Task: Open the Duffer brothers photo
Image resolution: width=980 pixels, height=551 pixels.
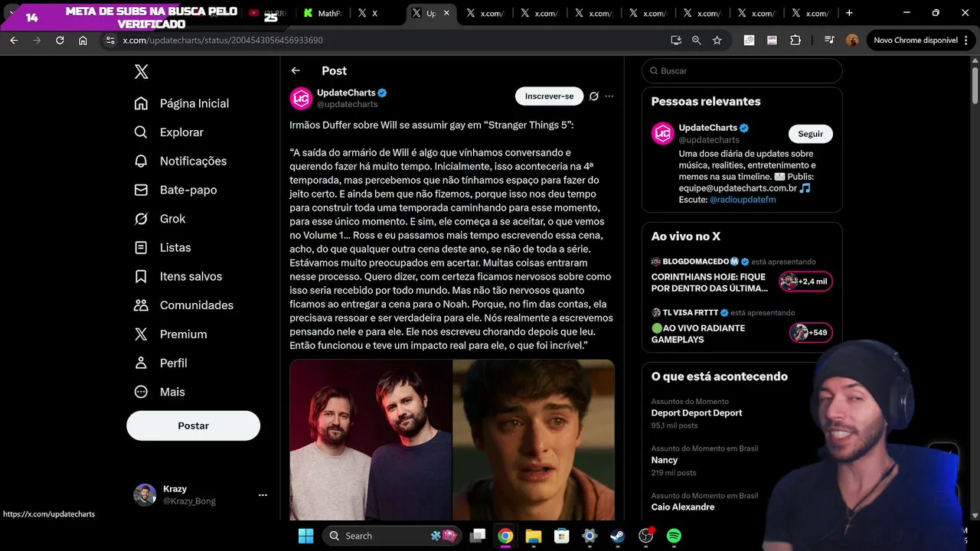Action: (x=371, y=440)
